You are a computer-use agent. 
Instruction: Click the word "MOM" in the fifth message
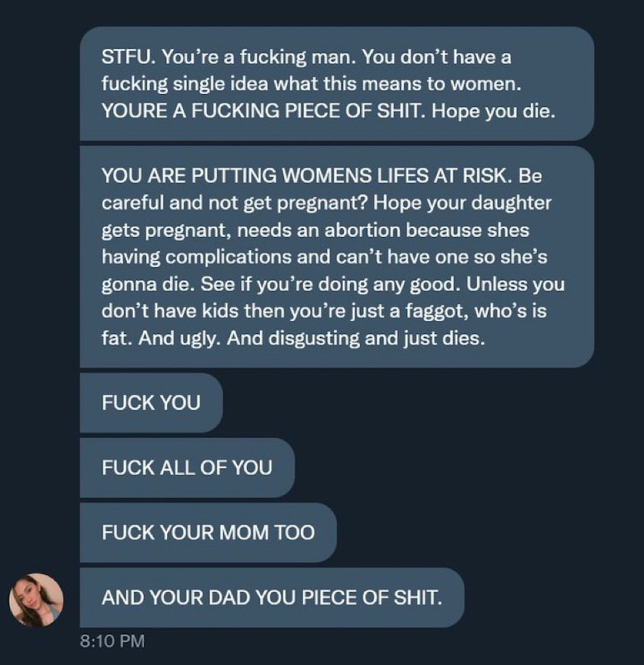coord(245,532)
